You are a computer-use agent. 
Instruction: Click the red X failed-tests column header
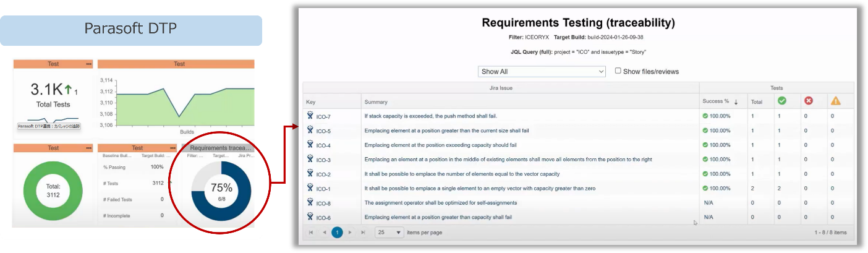click(809, 101)
